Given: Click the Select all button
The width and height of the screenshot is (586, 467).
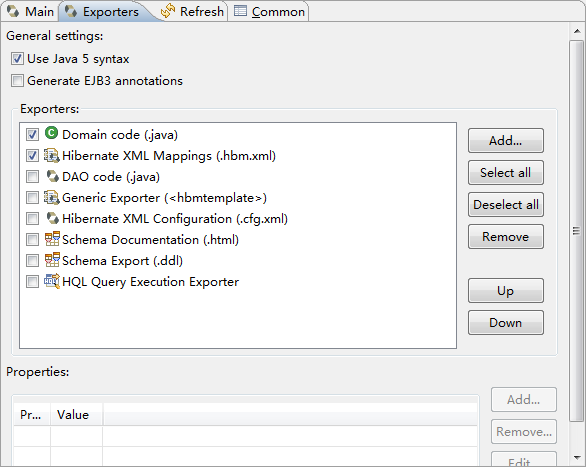Looking at the screenshot, I should pos(506,173).
